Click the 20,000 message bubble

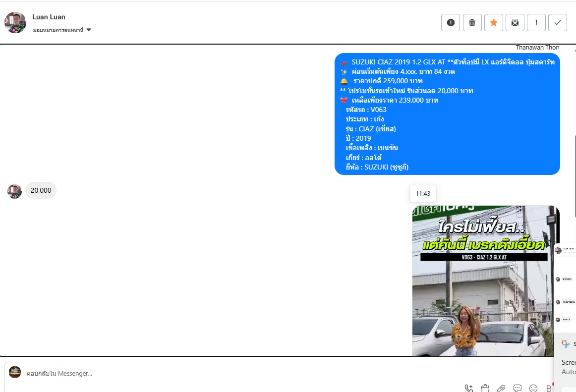(x=41, y=190)
